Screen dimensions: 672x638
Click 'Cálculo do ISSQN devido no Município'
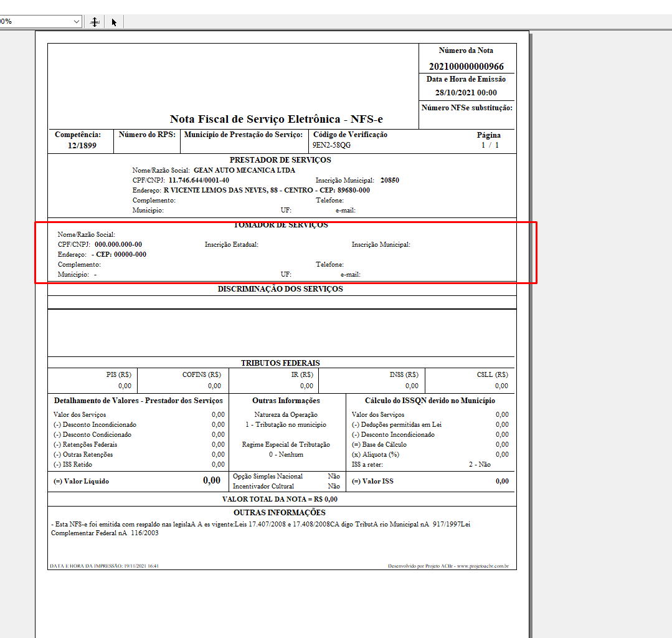(x=430, y=401)
